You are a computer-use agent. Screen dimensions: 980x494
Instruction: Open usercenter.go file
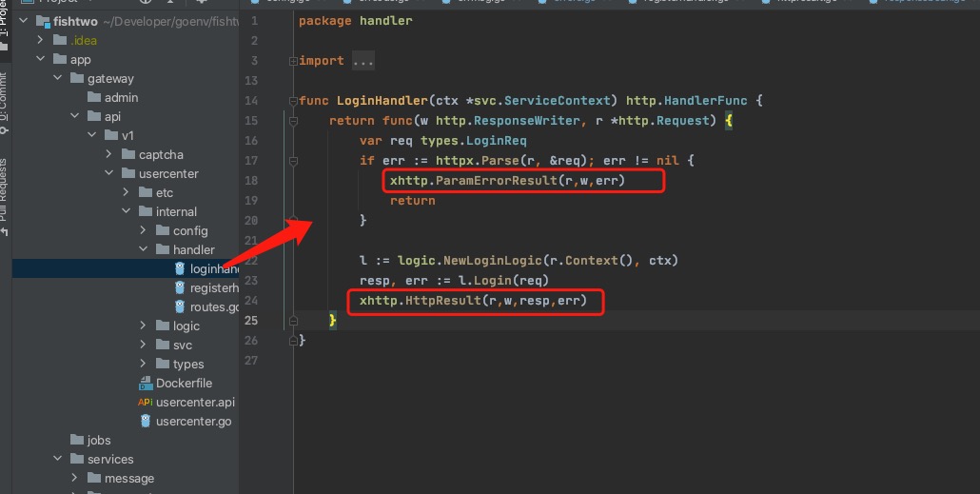click(x=194, y=421)
